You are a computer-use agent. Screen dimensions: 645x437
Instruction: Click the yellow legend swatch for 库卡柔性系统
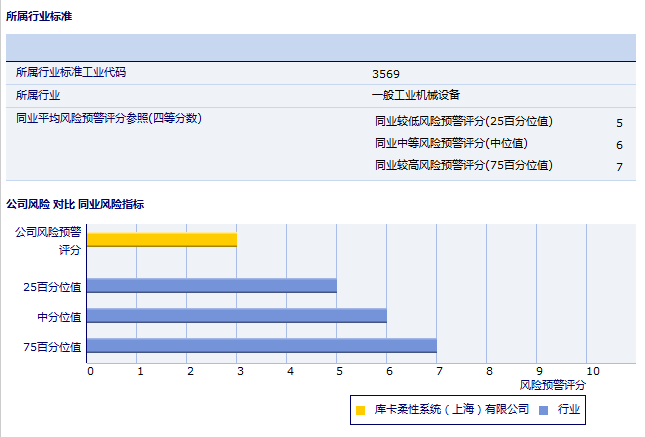pyautogui.click(x=360, y=410)
